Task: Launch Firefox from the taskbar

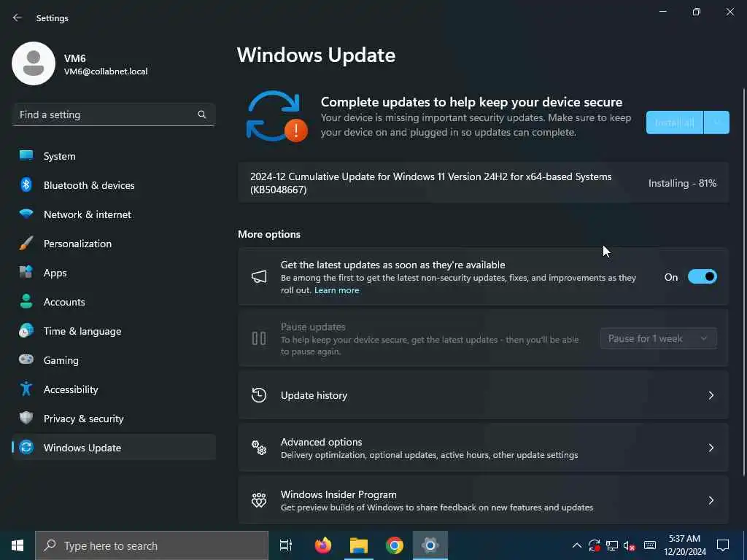Action: pos(323,545)
